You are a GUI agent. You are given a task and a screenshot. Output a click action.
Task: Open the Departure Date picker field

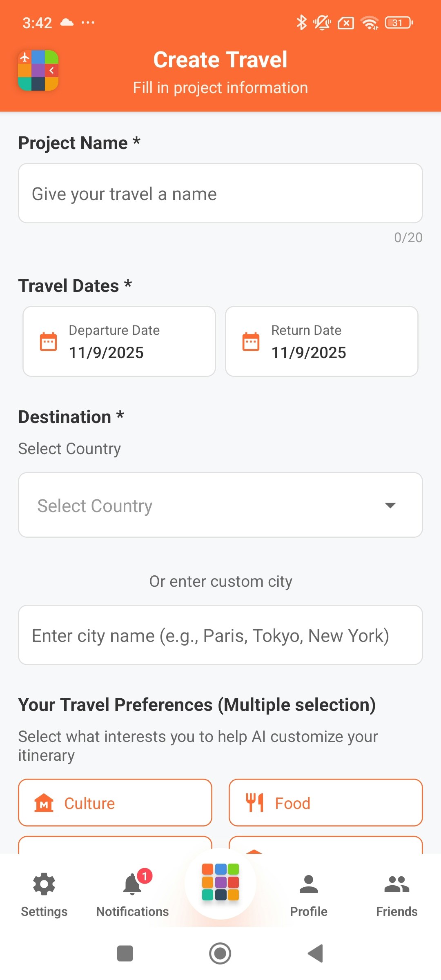pos(119,341)
